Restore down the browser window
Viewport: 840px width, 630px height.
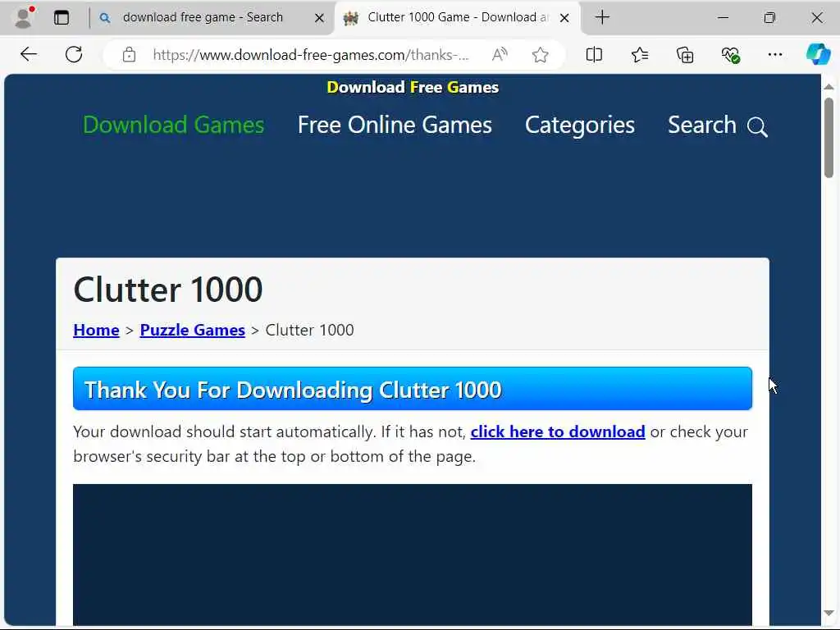(769, 18)
